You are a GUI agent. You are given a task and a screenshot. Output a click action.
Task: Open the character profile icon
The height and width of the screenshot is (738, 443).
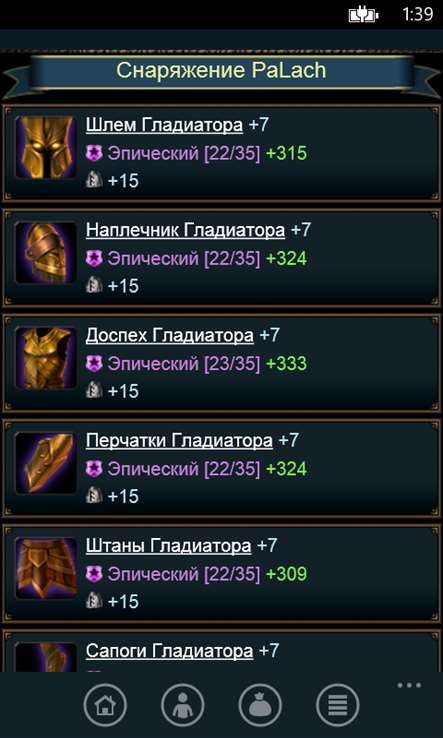click(183, 706)
